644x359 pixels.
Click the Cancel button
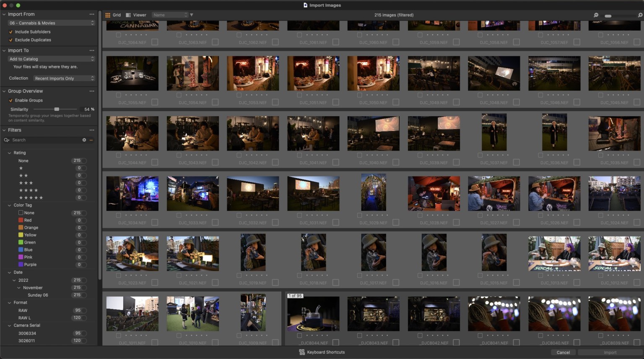(563, 352)
